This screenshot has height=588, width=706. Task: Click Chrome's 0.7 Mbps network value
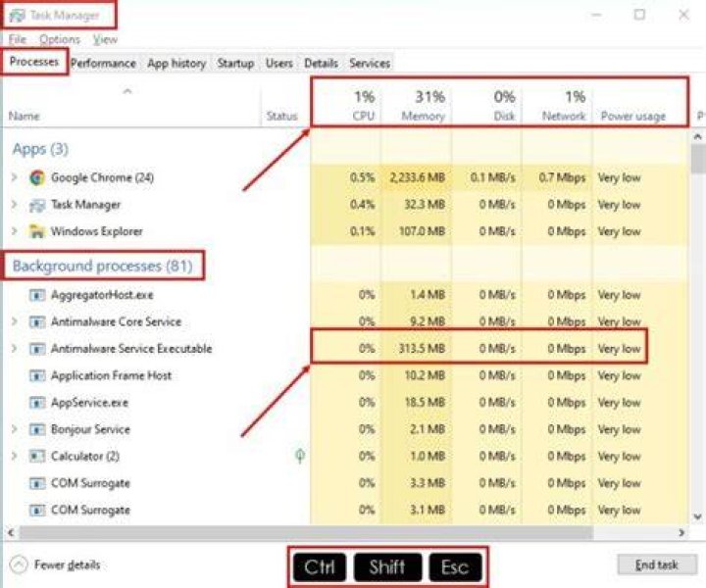tap(563, 177)
